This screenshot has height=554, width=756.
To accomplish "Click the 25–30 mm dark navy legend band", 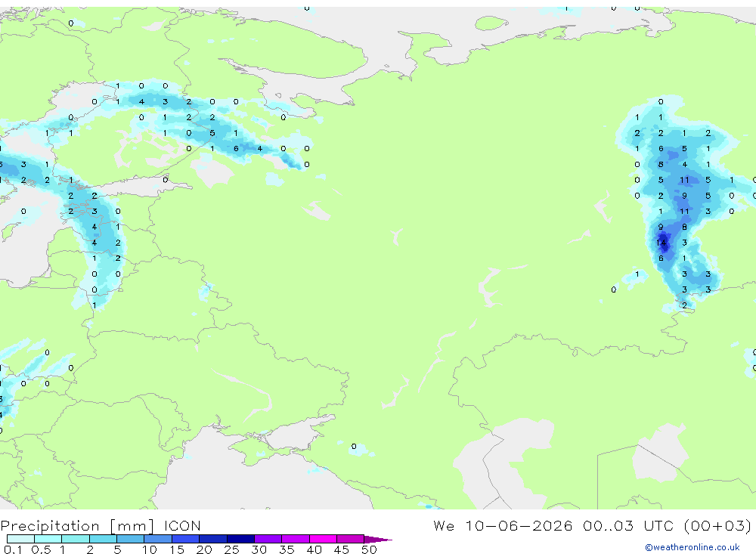I will pos(240,539).
